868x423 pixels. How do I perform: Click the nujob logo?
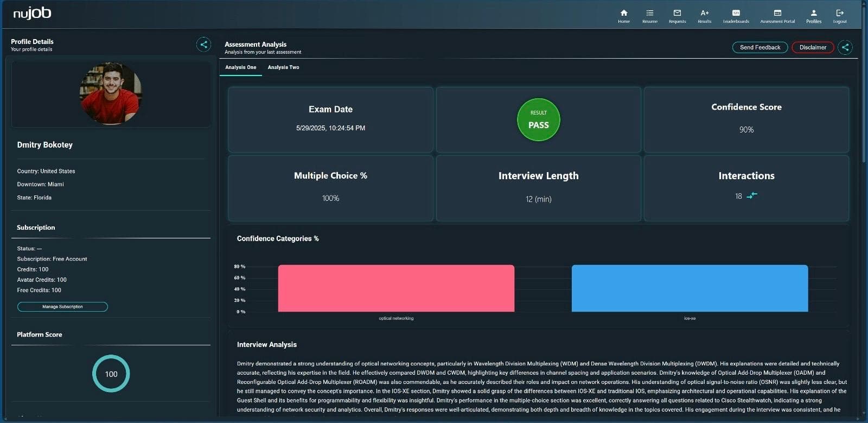click(x=32, y=13)
